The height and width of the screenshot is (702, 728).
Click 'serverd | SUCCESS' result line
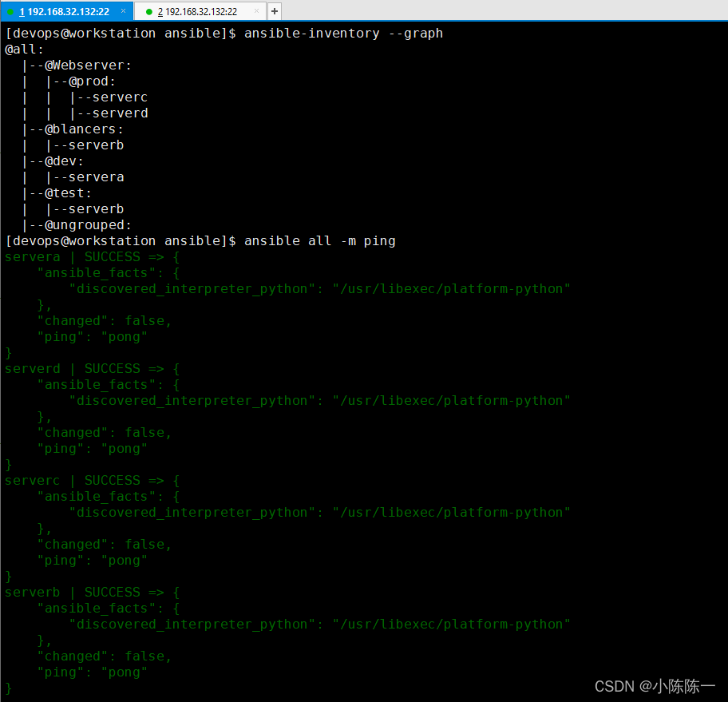(x=92, y=368)
